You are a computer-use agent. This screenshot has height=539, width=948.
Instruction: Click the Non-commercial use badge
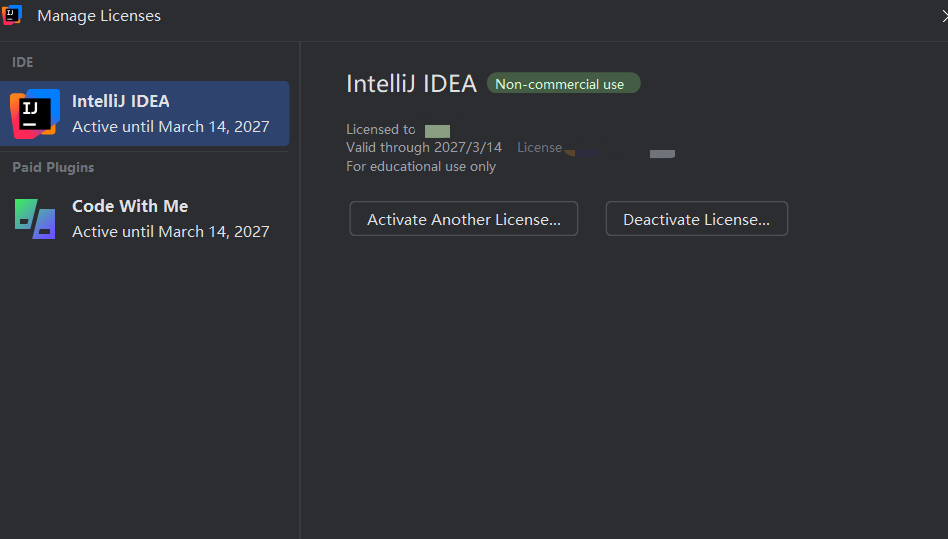pos(563,83)
